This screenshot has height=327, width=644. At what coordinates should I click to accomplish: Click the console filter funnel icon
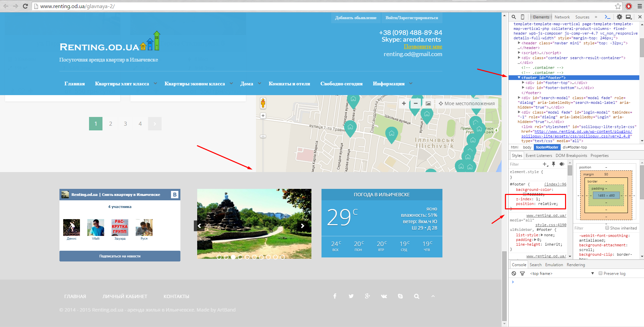522,274
